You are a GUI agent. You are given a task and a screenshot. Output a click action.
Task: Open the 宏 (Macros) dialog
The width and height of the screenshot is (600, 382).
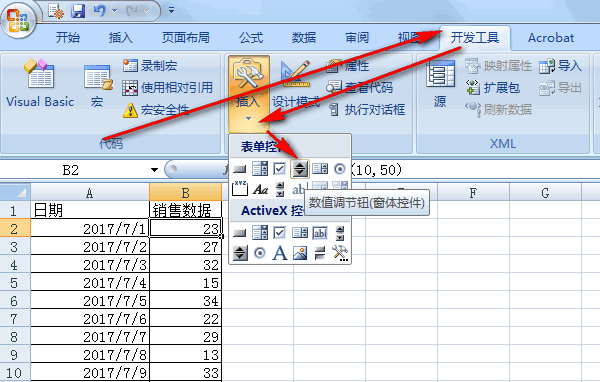(97, 85)
